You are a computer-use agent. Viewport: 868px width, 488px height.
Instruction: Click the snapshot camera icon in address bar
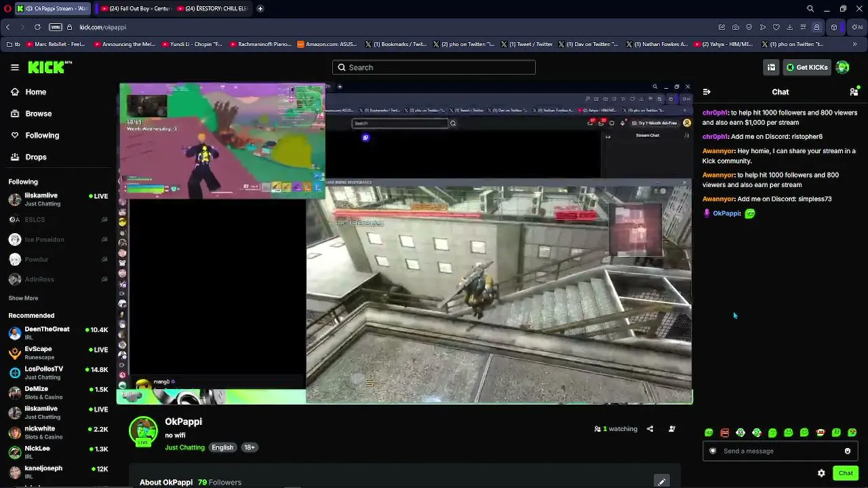click(x=736, y=27)
